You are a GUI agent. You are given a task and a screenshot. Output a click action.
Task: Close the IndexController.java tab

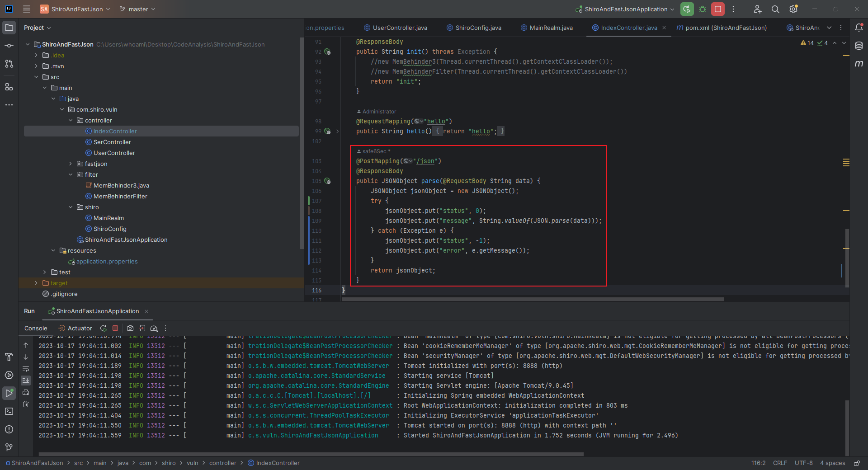click(x=664, y=28)
